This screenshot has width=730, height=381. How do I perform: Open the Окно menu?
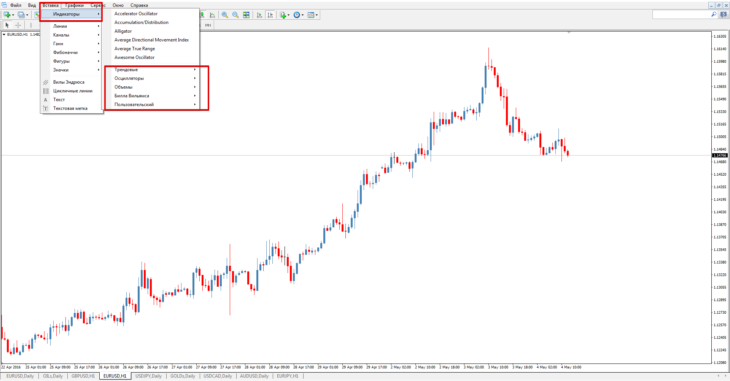[x=118, y=5]
